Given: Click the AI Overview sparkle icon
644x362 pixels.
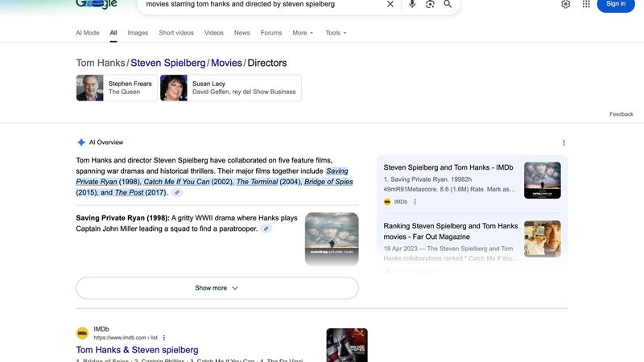Looking at the screenshot, I should pyautogui.click(x=81, y=142).
